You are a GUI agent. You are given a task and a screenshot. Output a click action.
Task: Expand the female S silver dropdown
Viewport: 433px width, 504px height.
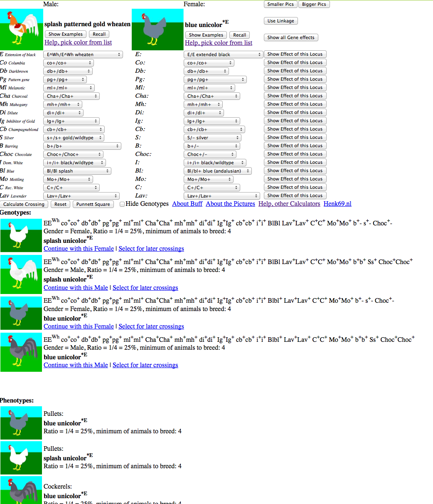[x=212, y=138]
